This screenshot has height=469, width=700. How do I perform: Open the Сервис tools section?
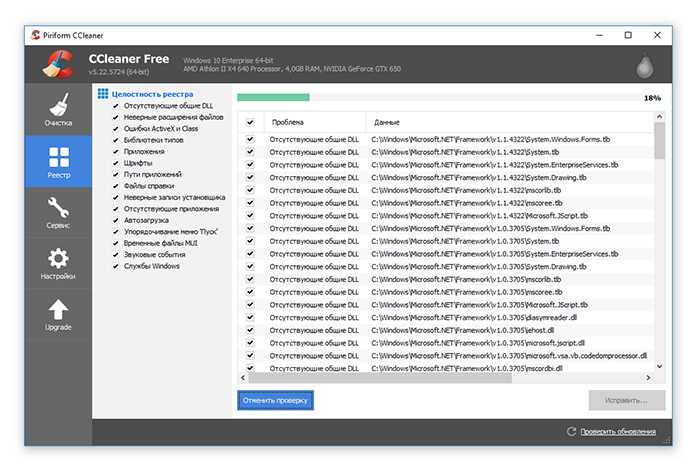(58, 213)
